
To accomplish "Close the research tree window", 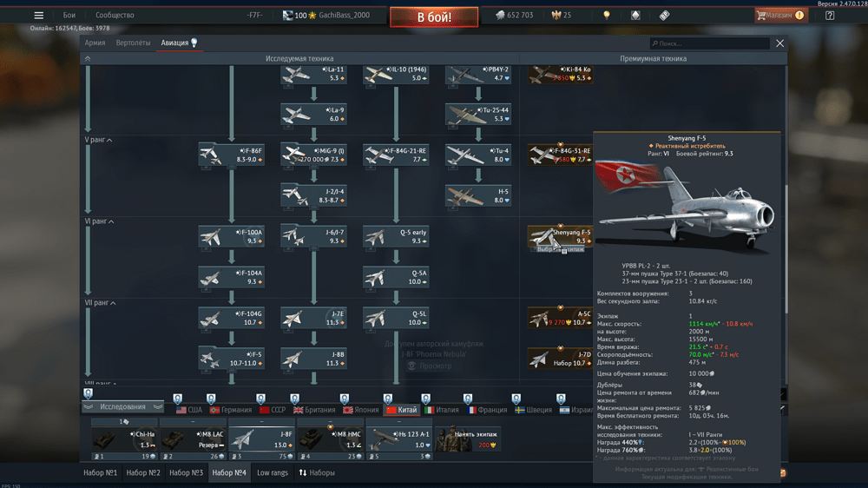I will click(x=780, y=43).
